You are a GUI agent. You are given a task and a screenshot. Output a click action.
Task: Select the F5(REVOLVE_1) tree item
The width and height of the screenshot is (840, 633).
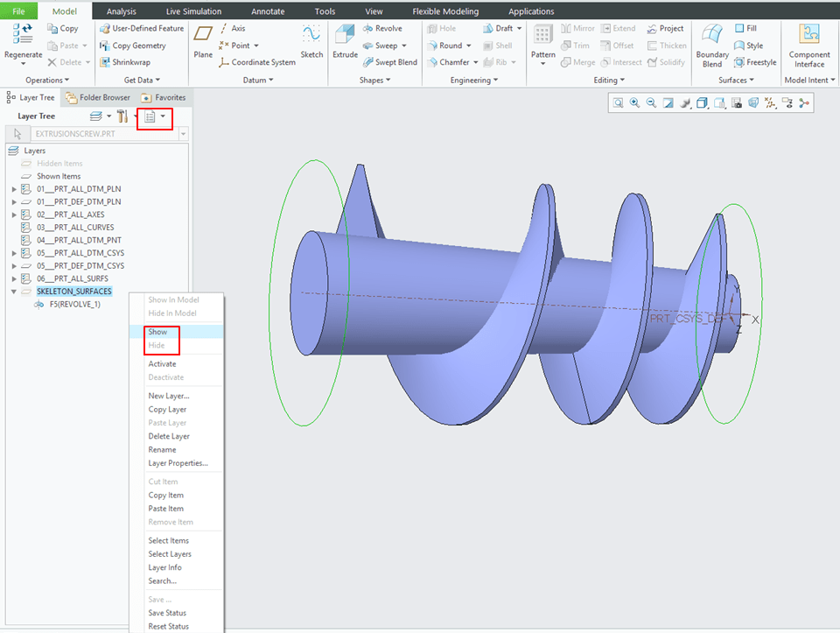[74, 305]
